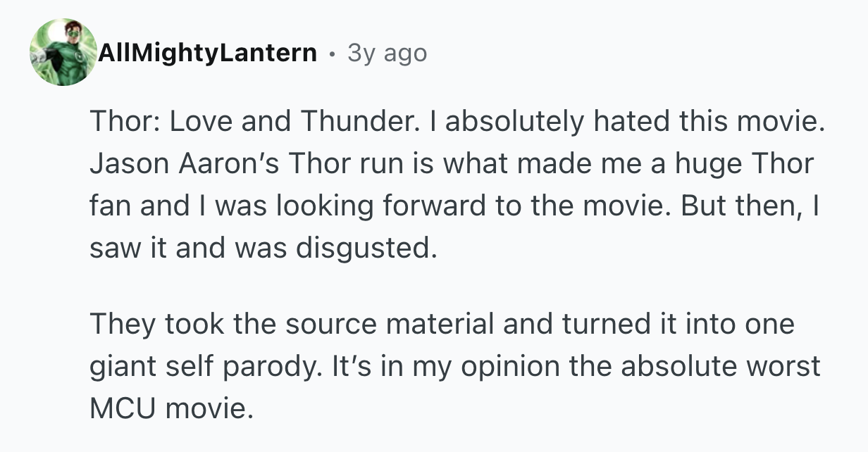The width and height of the screenshot is (868, 452).
Task: Click the "3y ago" timestamp
Action: 387,53
